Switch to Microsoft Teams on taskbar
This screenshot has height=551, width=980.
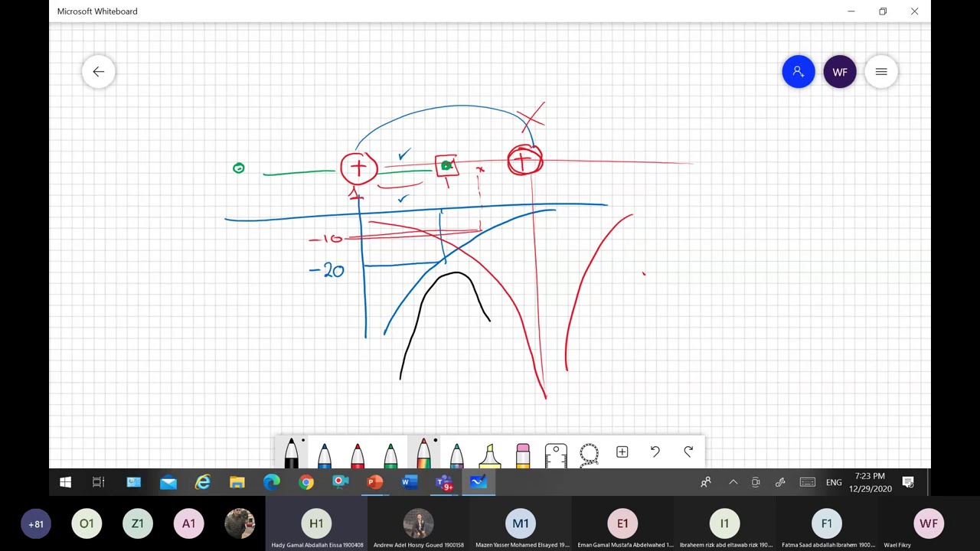pyautogui.click(x=444, y=482)
